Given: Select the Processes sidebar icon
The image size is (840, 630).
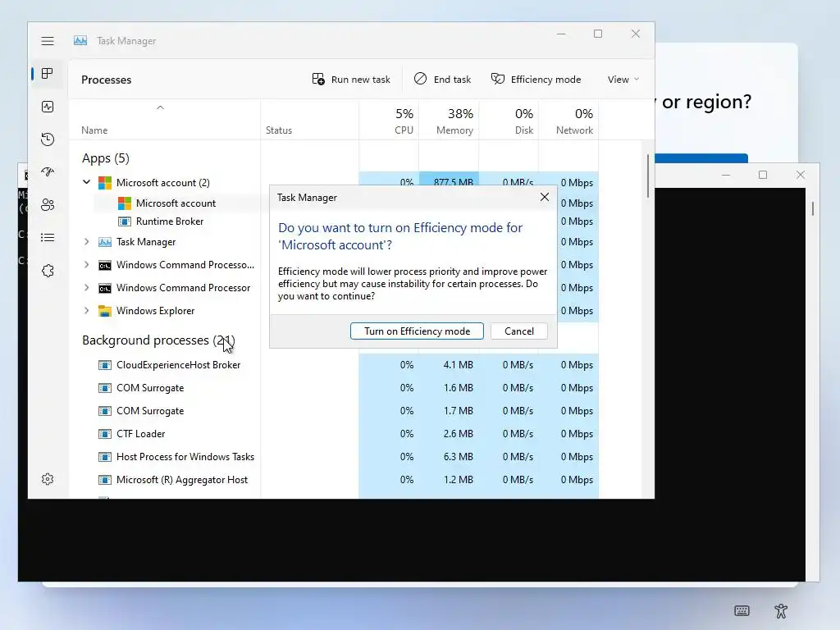Looking at the screenshot, I should pos(48,73).
